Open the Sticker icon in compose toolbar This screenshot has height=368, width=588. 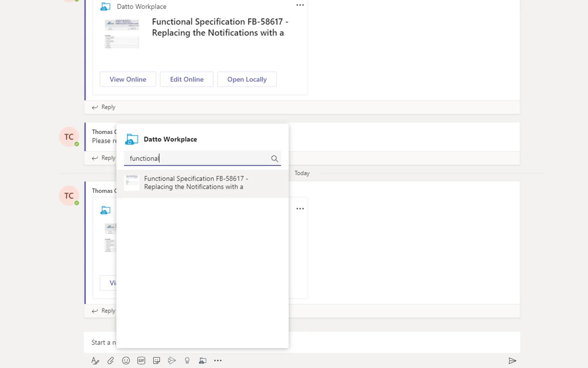click(157, 361)
